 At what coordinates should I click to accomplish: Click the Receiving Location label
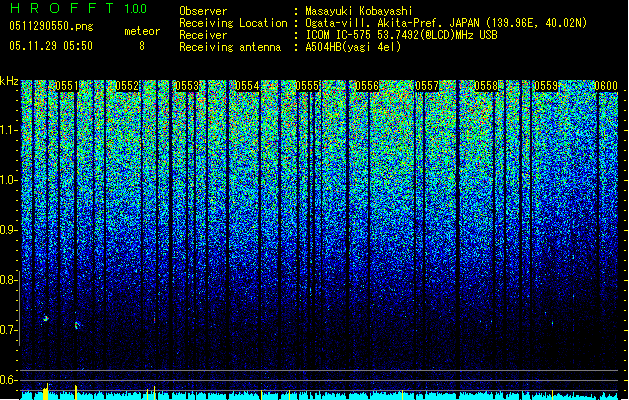point(233,23)
